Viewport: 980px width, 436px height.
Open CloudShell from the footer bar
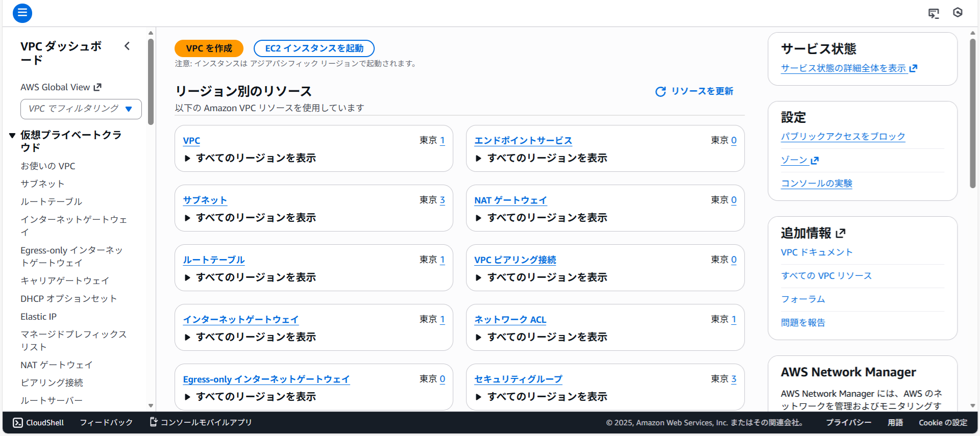point(39,423)
